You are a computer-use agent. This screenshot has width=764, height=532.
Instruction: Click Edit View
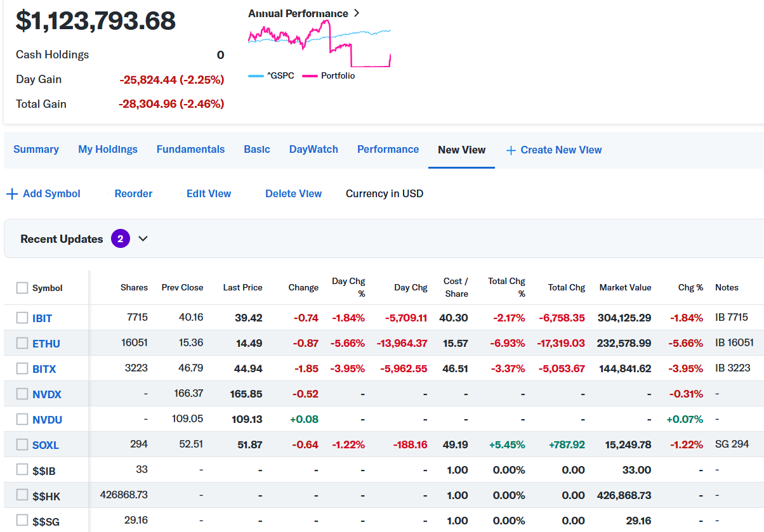pyautogui.click(x=209, y=194)
